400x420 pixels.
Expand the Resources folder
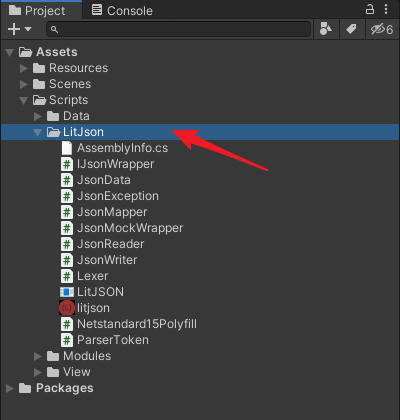(24, 68)
